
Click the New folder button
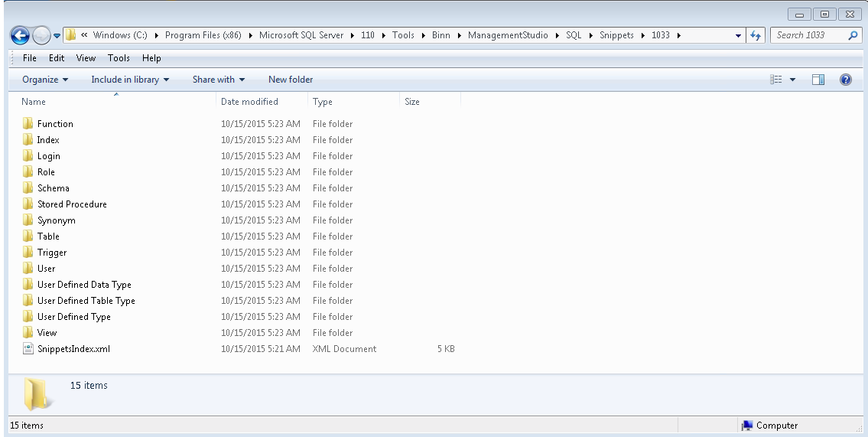tap(291, 80)
